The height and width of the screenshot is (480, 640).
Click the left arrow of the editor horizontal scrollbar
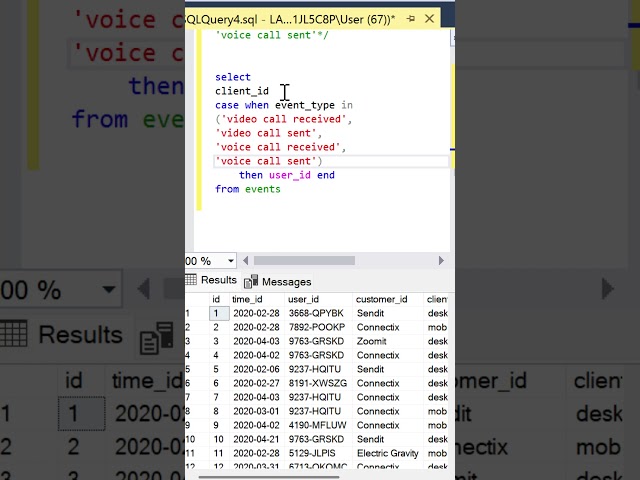pos(245,260)
